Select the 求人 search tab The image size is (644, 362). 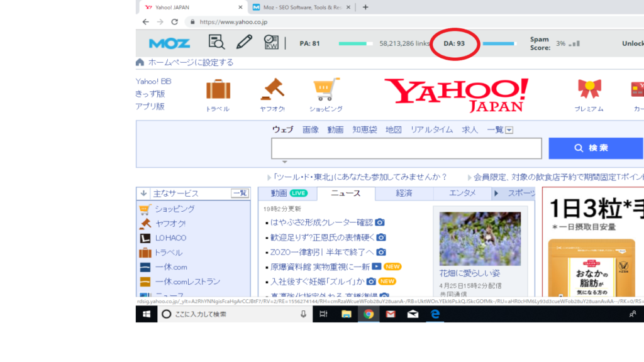click(470, 129)
